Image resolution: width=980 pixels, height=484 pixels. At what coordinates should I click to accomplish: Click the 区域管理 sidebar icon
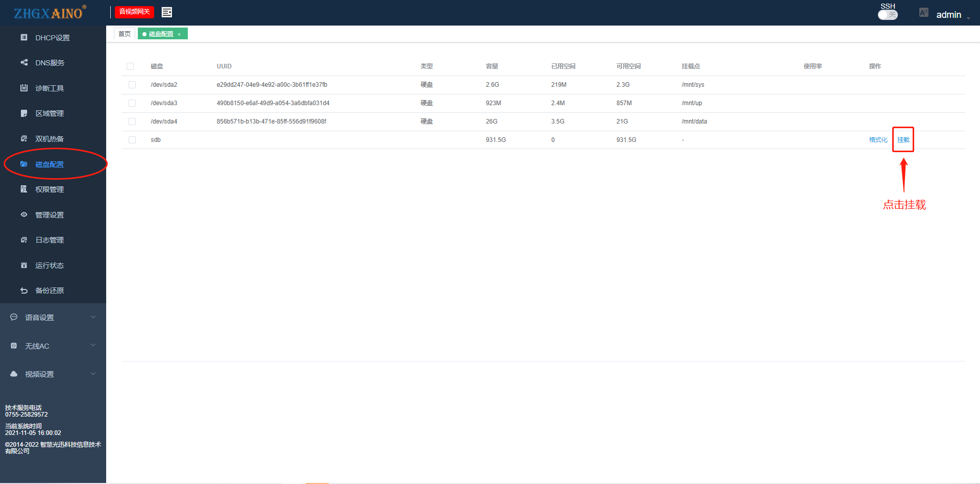pyautogui.click(x=24, y=113)
